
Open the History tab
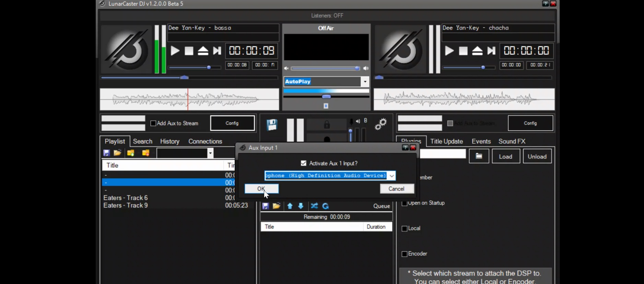pyautogui.click(x=170, y=141)
